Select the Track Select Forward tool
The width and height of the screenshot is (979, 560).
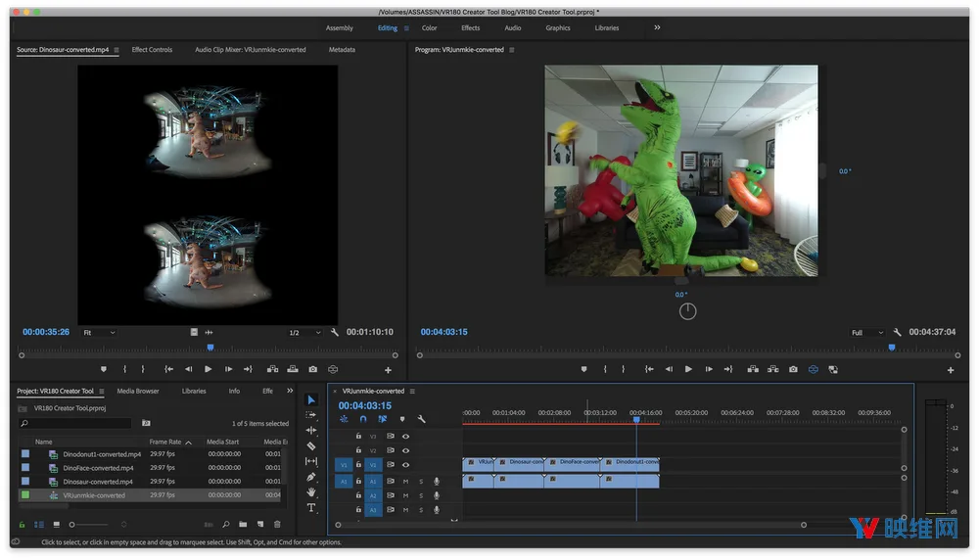(x=311, y=415)
